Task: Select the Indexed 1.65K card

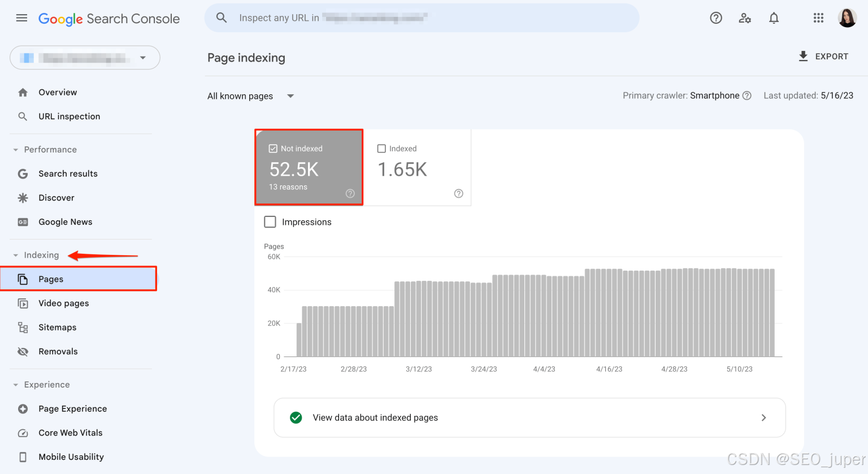Action: (417, 167)
